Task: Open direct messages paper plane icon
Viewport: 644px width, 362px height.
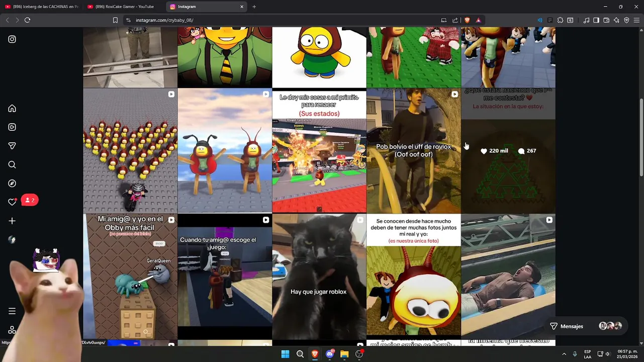Action: click(12, 146)
